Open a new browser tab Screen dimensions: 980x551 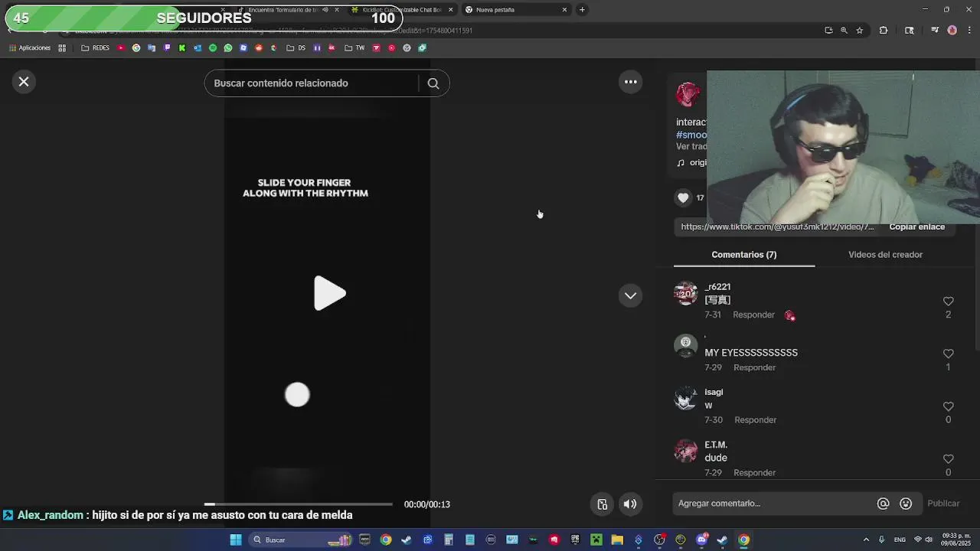pos(582,10)
